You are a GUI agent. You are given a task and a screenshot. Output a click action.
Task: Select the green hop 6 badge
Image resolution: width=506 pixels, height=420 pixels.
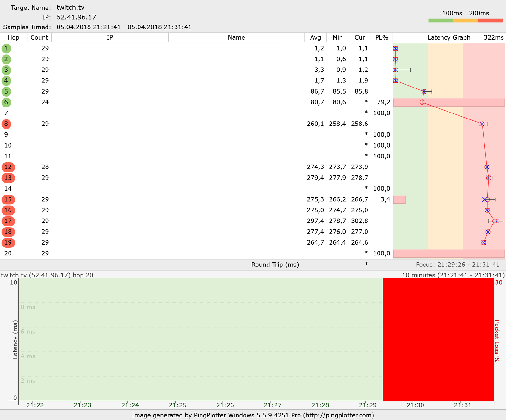click(6, 102)
